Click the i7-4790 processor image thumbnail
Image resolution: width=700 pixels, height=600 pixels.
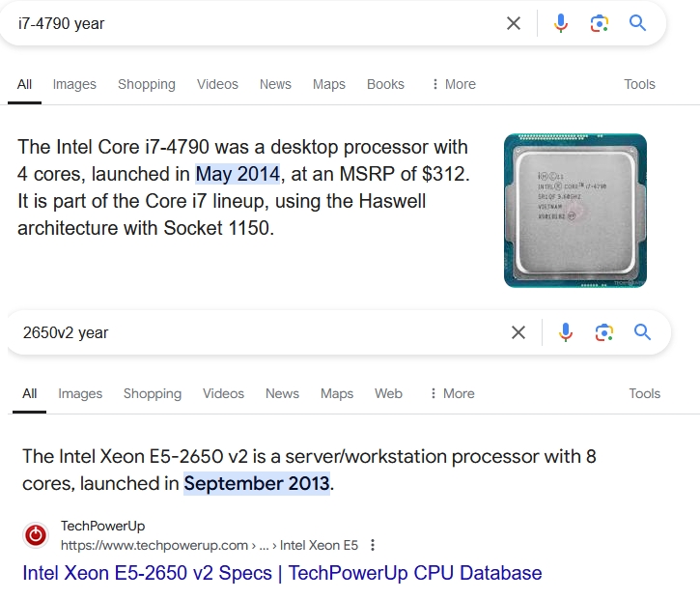pos(574,210)
